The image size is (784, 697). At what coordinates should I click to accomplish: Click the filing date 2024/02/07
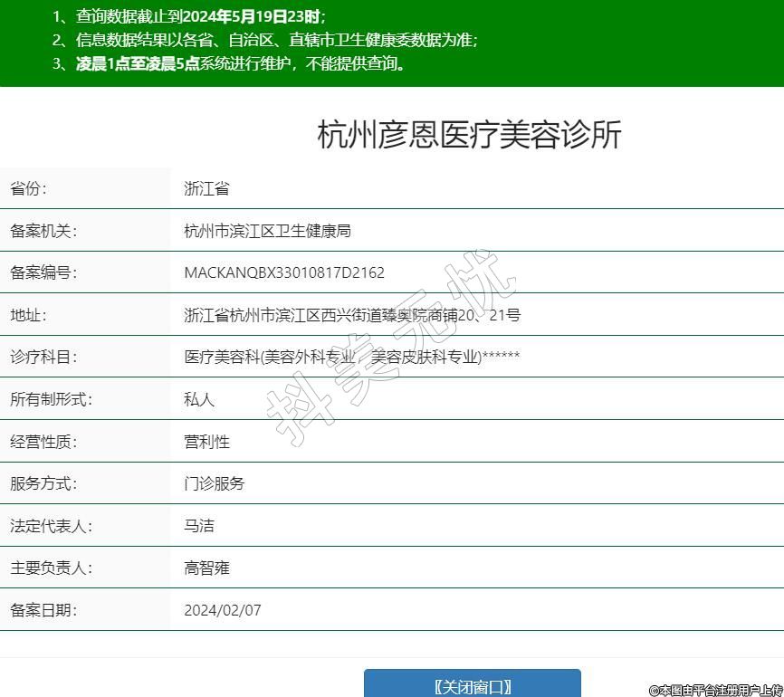(222, 610)
